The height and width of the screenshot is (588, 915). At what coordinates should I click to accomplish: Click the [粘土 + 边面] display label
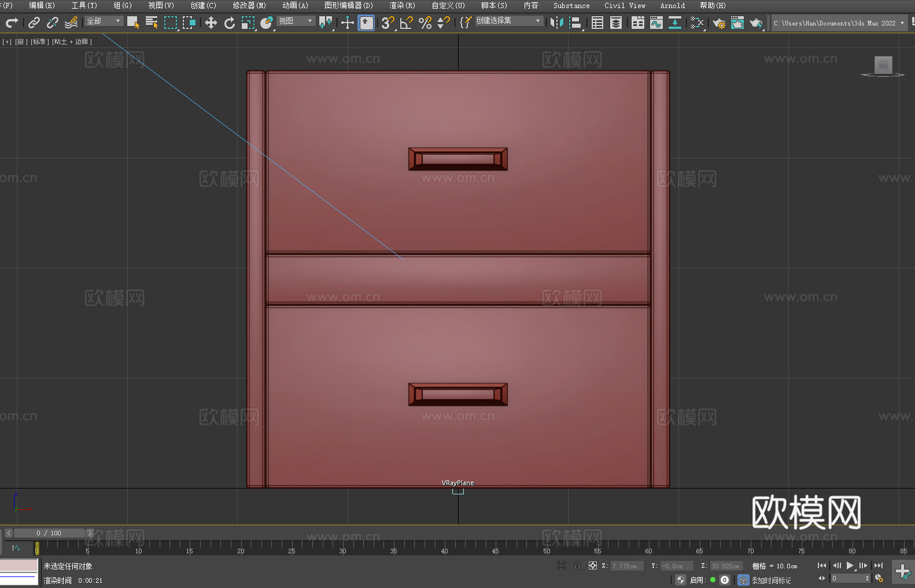(x=72, y=42)
